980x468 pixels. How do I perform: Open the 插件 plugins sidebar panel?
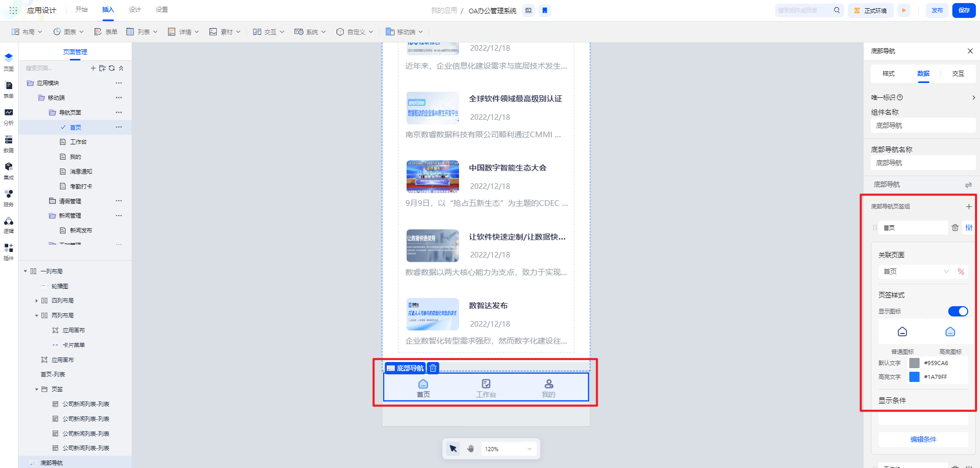pyautogui.click(x=9, y=252)
